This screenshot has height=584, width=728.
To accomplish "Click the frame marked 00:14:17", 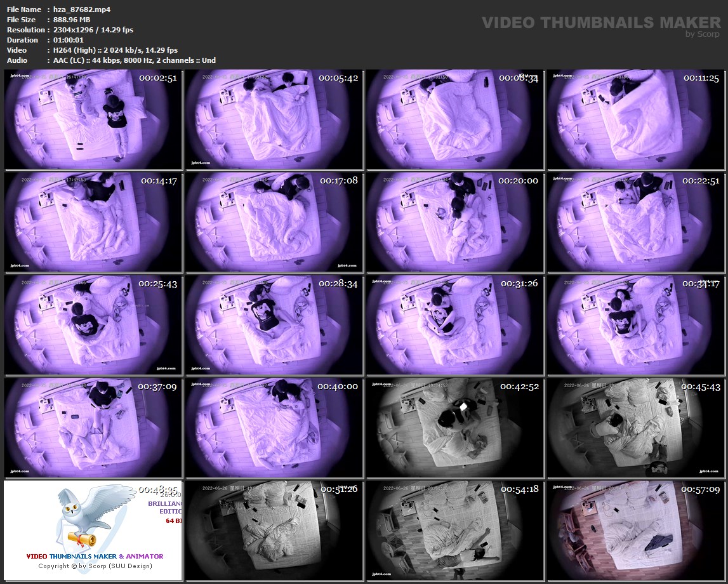I will click(x=93, y=223).
